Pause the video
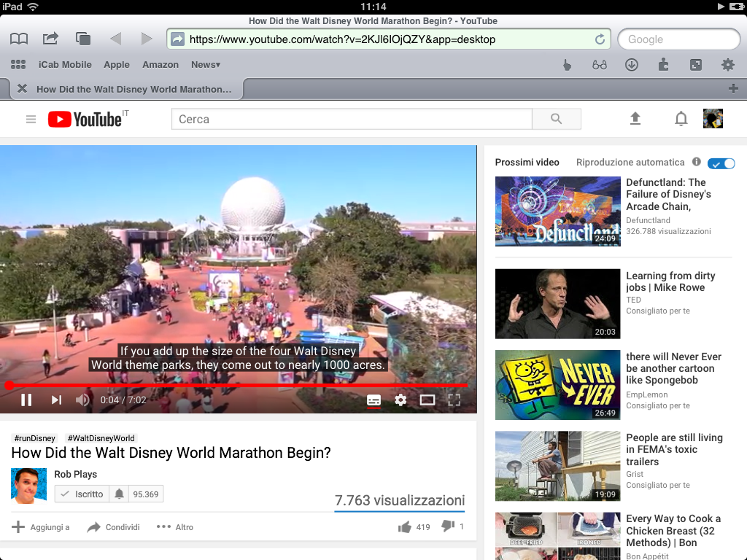 (x=27, y=400)
